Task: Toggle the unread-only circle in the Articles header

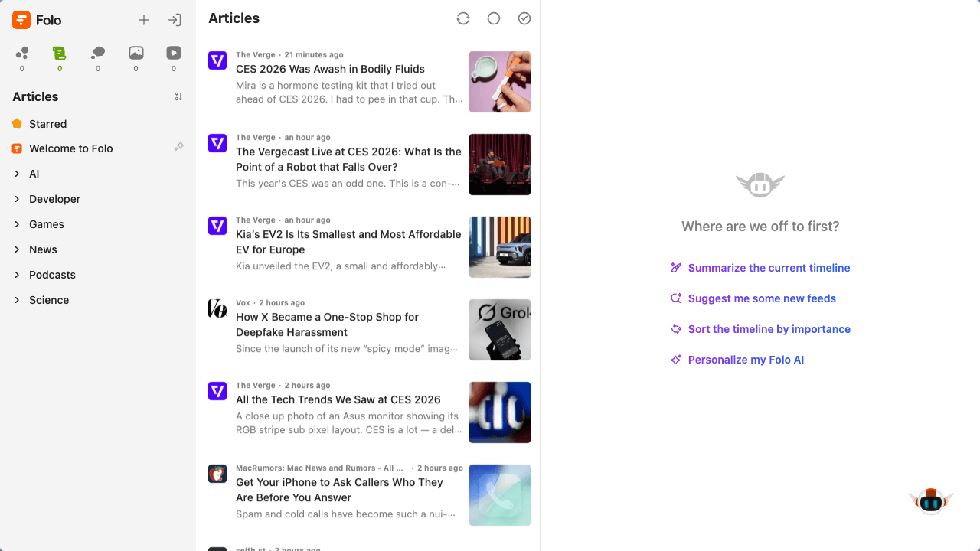Action: 494,18
